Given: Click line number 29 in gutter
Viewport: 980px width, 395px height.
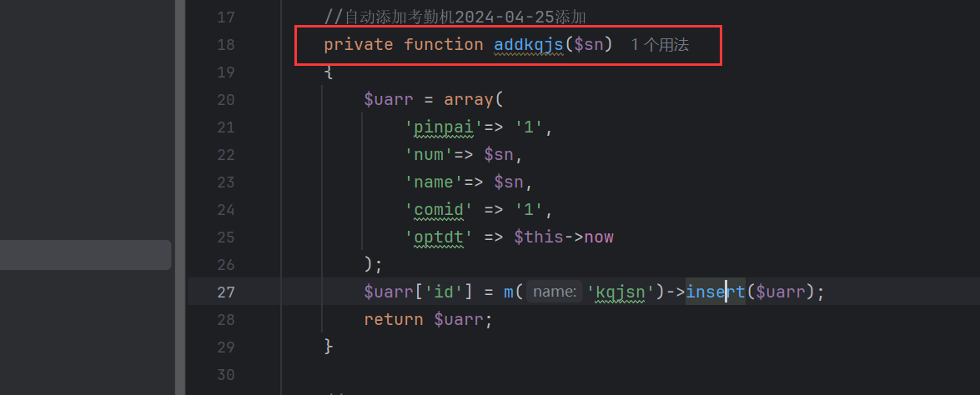Looking at the screenshot, I should [225, 347].
